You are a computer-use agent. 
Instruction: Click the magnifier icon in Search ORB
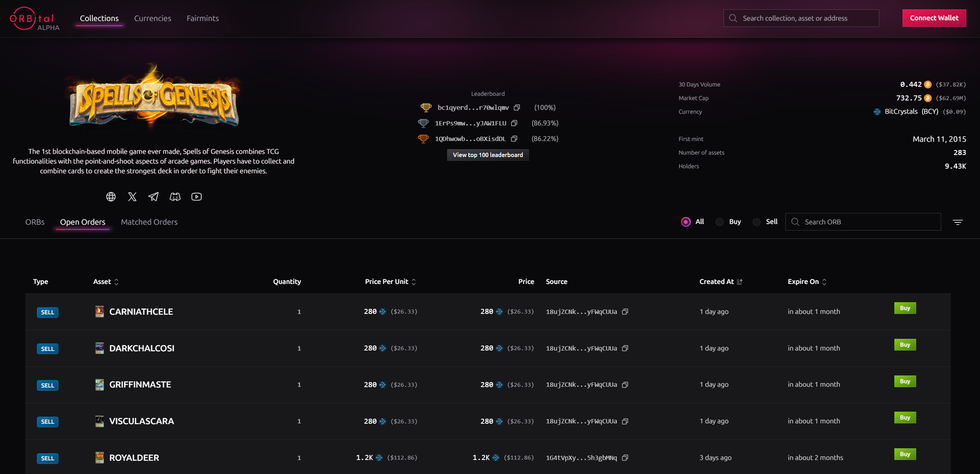[x=795, y=222]
